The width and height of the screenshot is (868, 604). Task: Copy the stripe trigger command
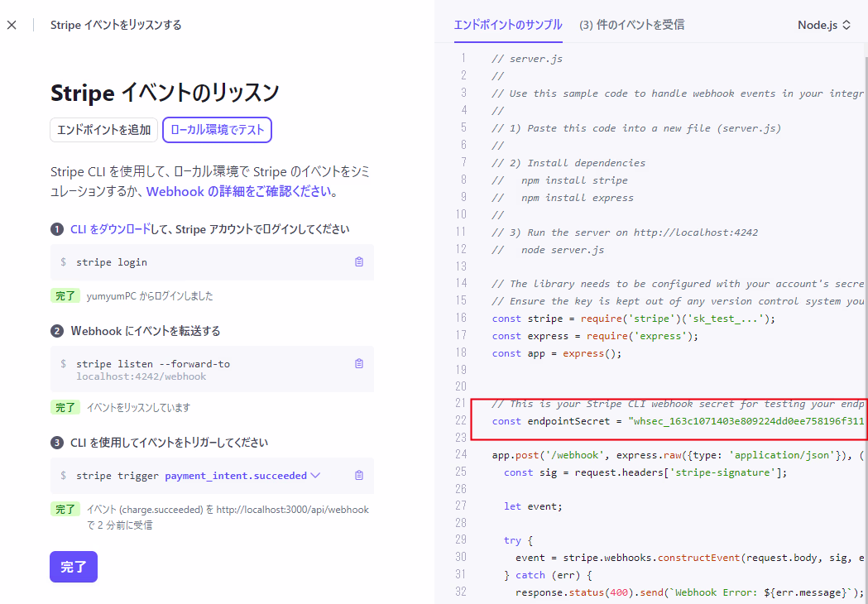click(359, 476)
